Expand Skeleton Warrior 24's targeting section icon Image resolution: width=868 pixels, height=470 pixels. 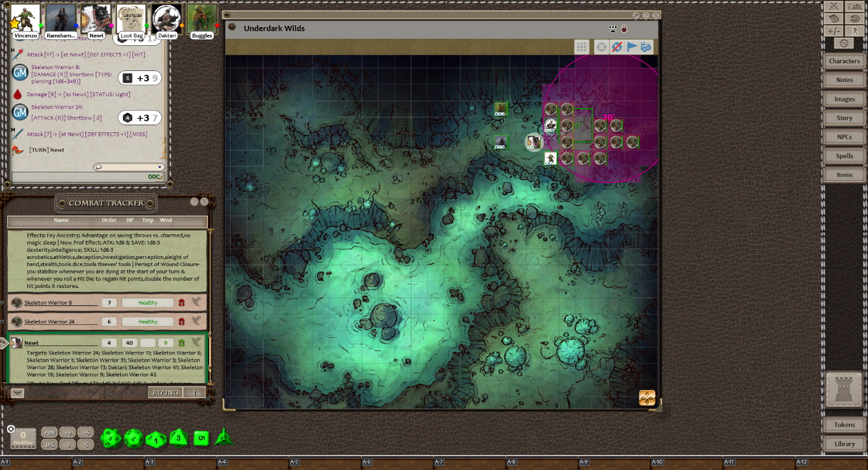(196, 321)
